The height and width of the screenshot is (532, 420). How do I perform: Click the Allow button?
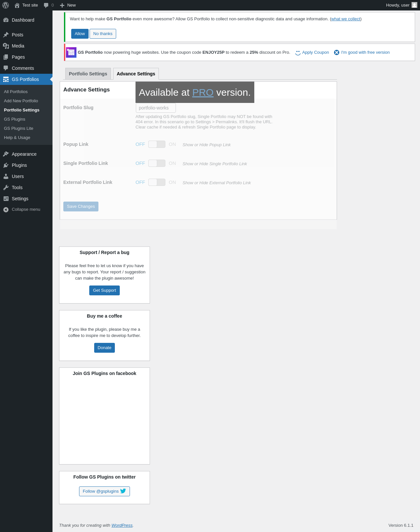point(80,34)
